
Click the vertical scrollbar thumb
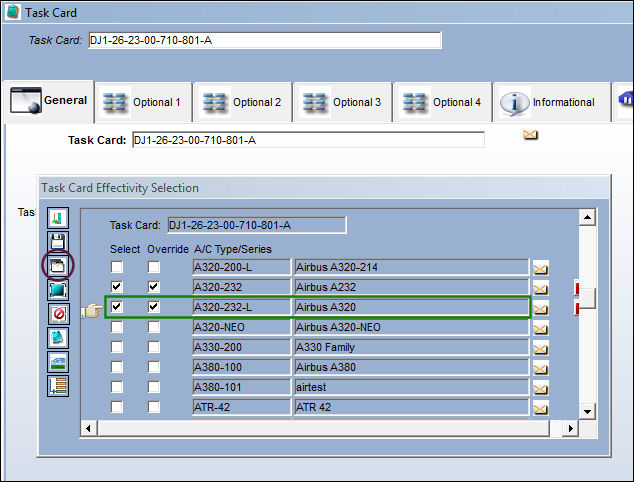[587, 298]
